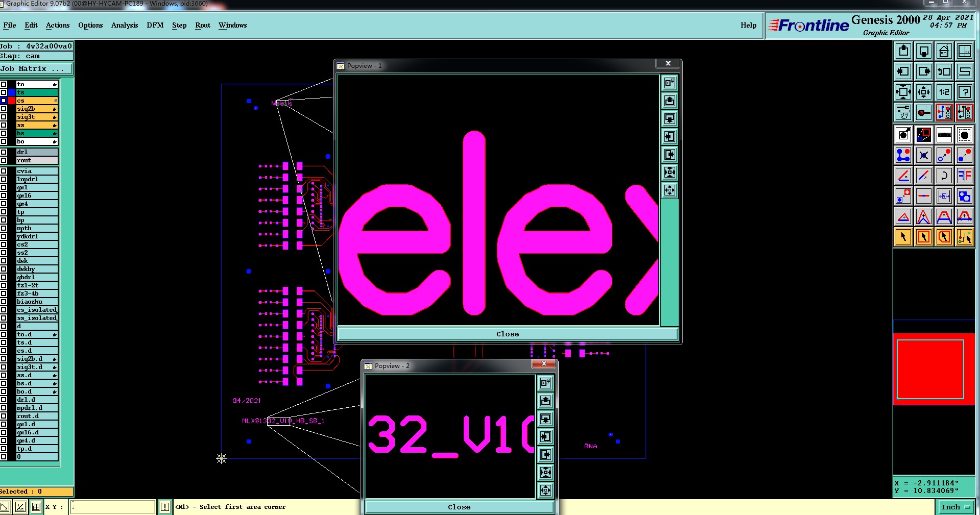Open the Job Matrix button
The height and width of the screenshot is (515, 980).
tap(36, 68)
